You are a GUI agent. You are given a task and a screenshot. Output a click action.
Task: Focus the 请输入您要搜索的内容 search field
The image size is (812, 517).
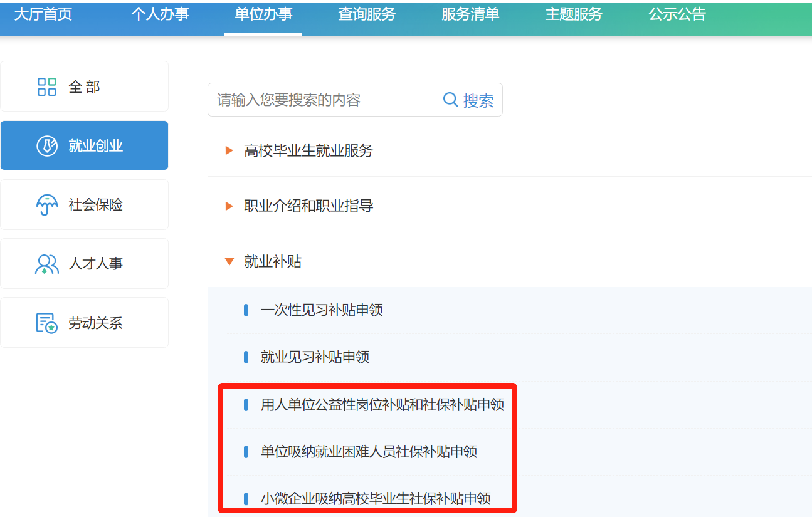pos(323,100)
